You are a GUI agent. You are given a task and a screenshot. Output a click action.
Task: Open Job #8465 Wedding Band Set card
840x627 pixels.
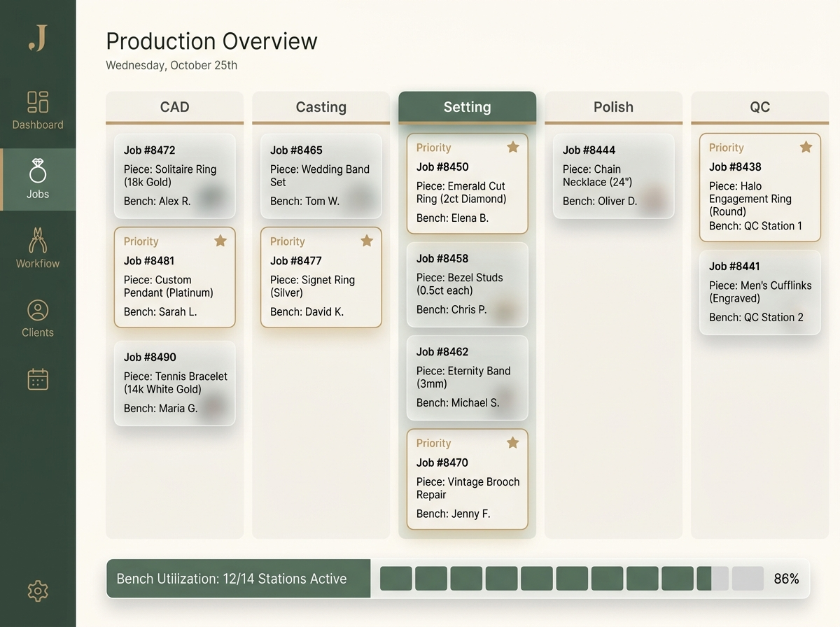[321, 176]
